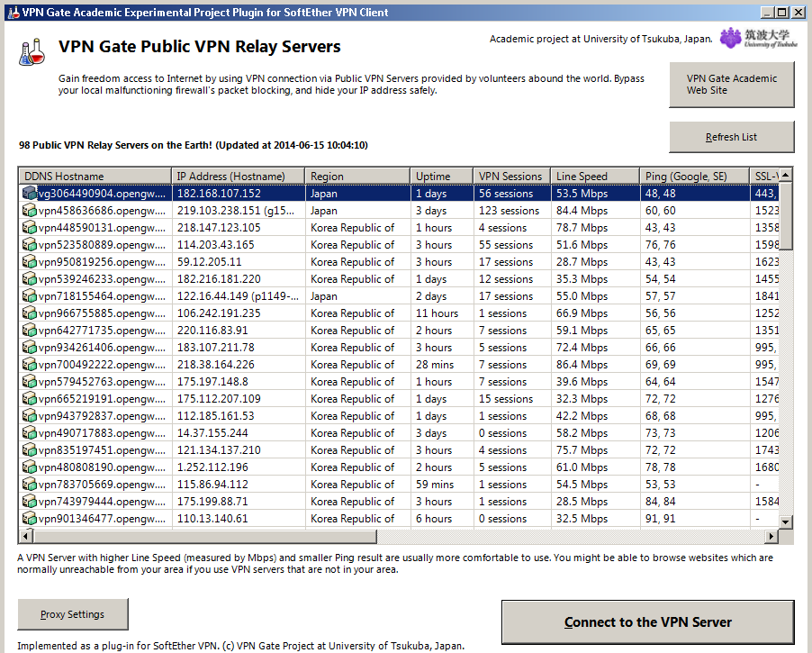Refresh the VPN server list
Image resolution: width=812 pixels, height=653 pixels.
(731, 137)
